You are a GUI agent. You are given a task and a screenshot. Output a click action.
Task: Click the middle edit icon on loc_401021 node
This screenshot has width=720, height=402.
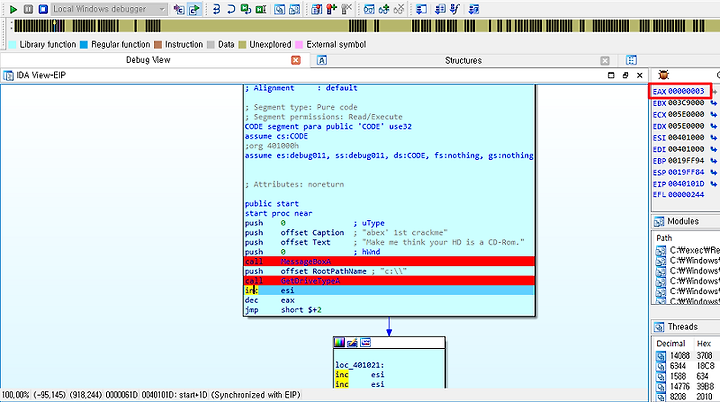[x=352, y=342]
